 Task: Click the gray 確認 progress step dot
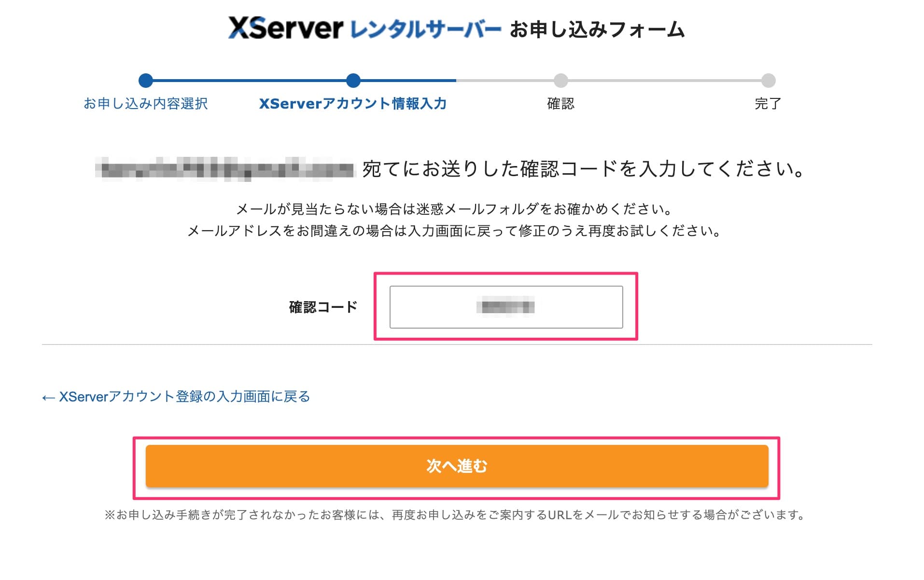point(560,81)
